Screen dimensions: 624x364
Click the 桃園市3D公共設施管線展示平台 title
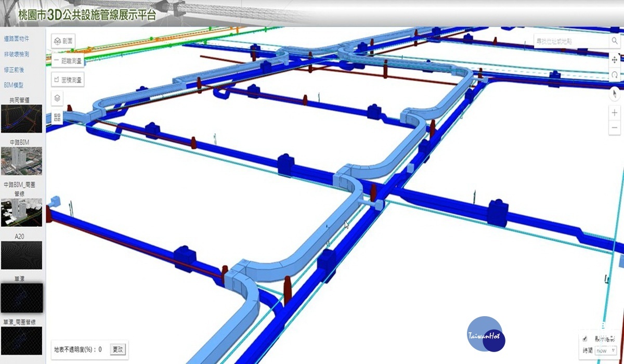point(87,15)
